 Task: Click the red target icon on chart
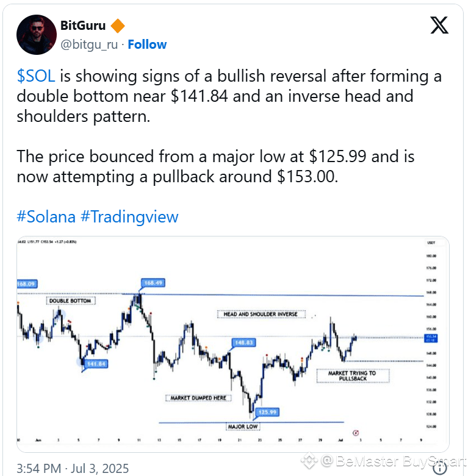(x=356, y=433)
